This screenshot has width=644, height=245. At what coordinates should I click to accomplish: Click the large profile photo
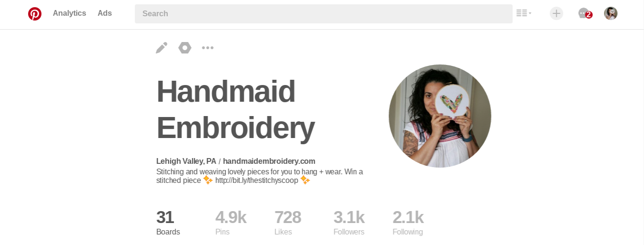point(440,116)
